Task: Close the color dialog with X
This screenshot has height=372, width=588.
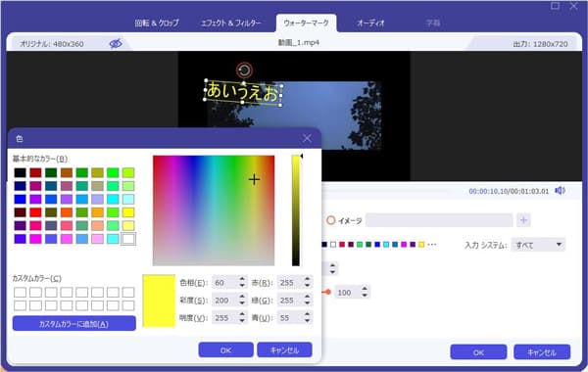Action: point(307,138)
